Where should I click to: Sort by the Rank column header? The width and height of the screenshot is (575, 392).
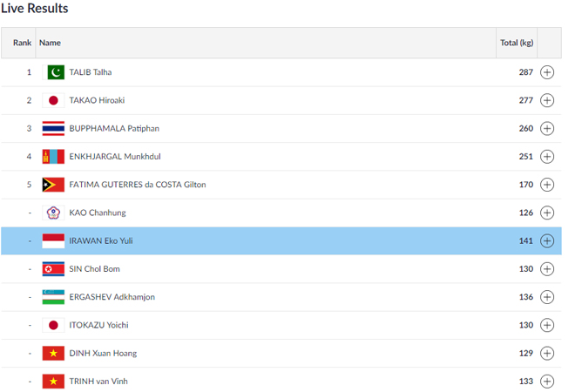pyautogui.click(x=22, y=43)
